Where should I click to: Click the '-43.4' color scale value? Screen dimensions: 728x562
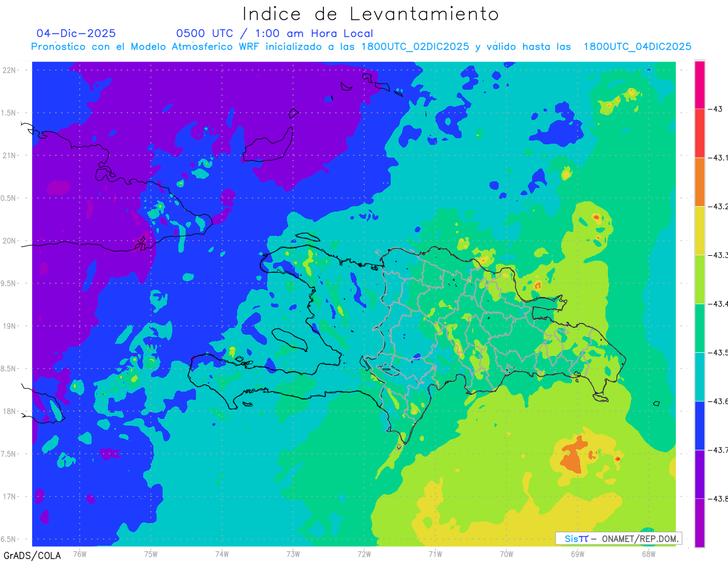coord(719,304)
